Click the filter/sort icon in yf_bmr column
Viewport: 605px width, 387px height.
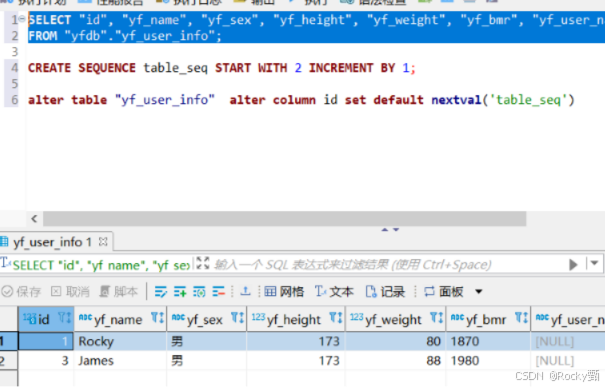pyautogui.click(x=521, y=318)
